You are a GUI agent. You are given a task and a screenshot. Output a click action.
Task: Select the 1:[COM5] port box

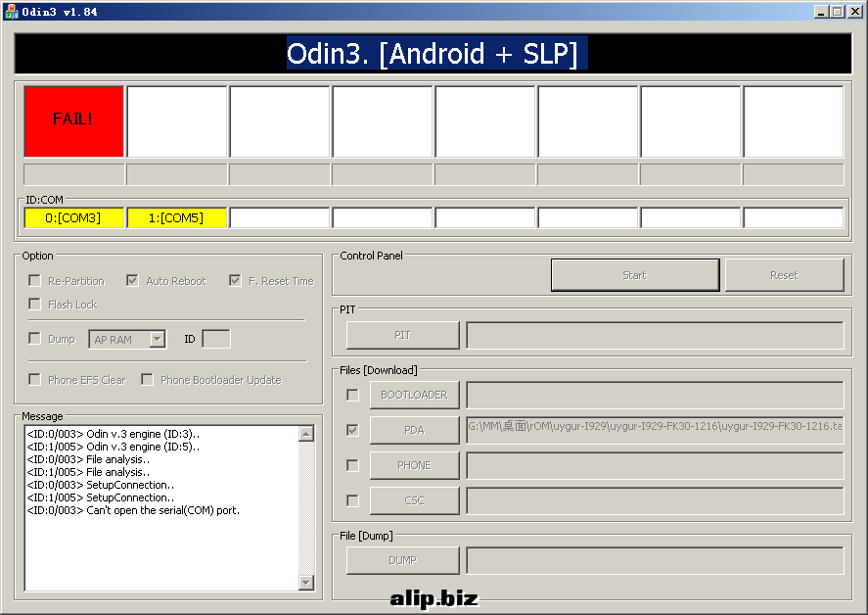pos(176,218)
